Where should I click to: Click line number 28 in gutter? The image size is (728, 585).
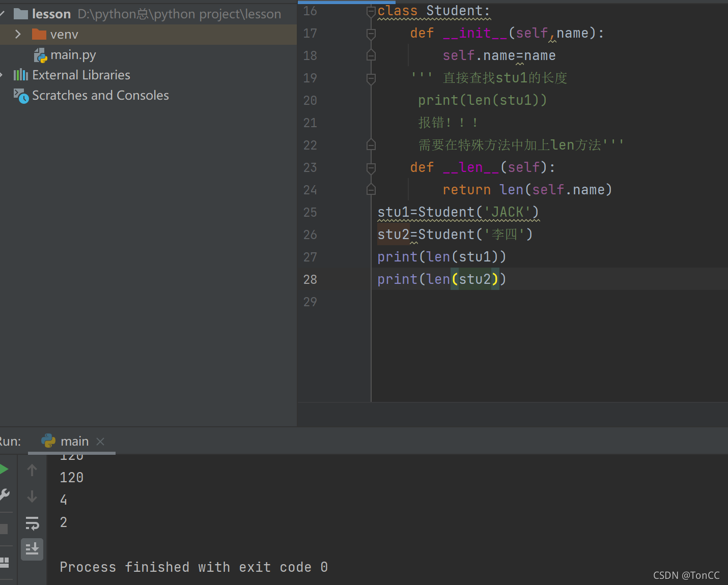(x=310, y=279)
